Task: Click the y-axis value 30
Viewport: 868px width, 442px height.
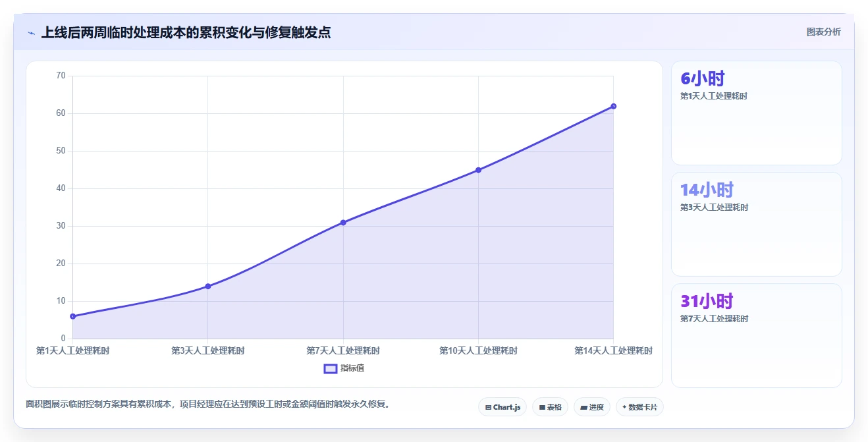Action: point(61,226)
